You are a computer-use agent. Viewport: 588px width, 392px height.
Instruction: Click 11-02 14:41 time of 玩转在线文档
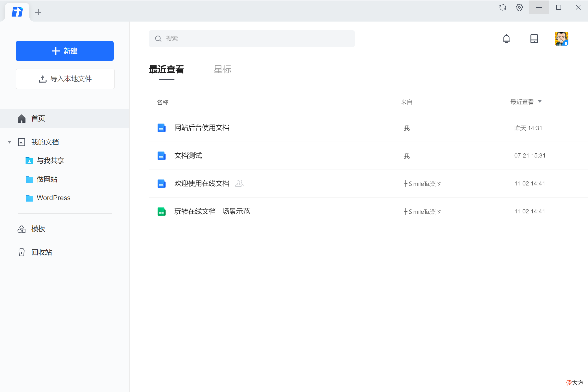pyautogui.click(x=530, y=211)
